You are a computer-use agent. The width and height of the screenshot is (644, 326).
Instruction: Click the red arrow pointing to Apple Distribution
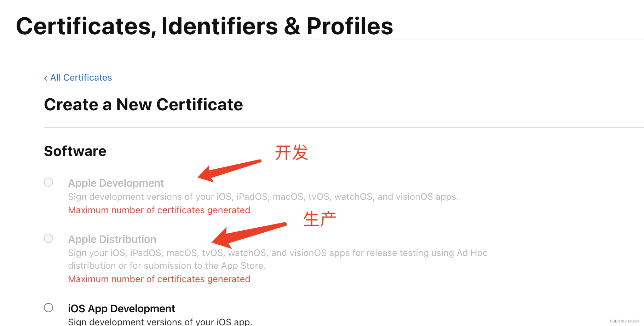[249, 235]
